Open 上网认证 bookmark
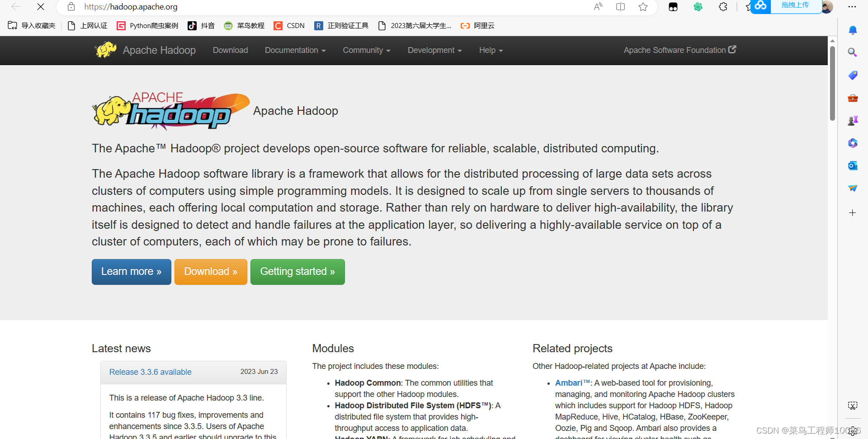 pos(87,26)
